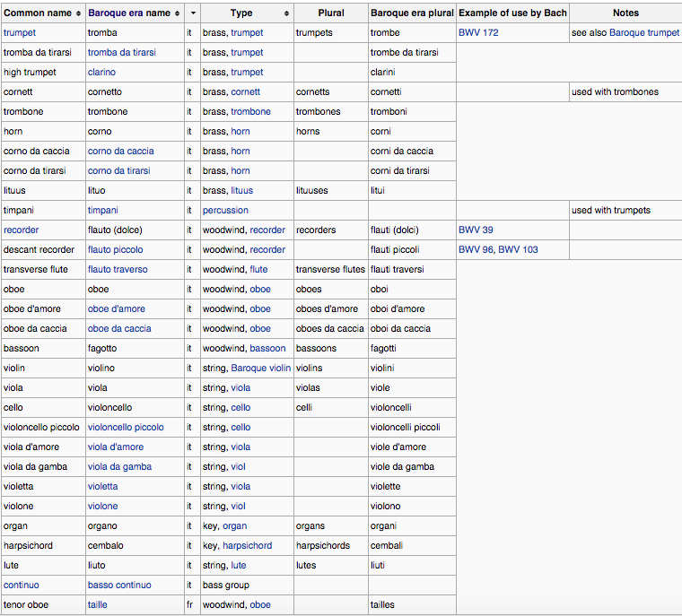The height and width of the screenshot is (616, 682).
Task: Open the bassoon type link
Action: [x=268, y=349]
